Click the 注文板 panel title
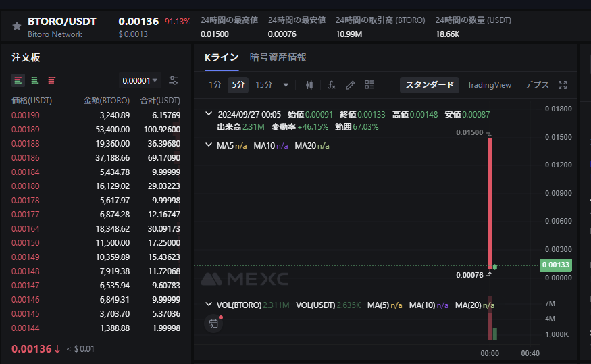Image resolution: width=591 pixels, height=364 pixels. pyautogui.click(x=26, y=57)
